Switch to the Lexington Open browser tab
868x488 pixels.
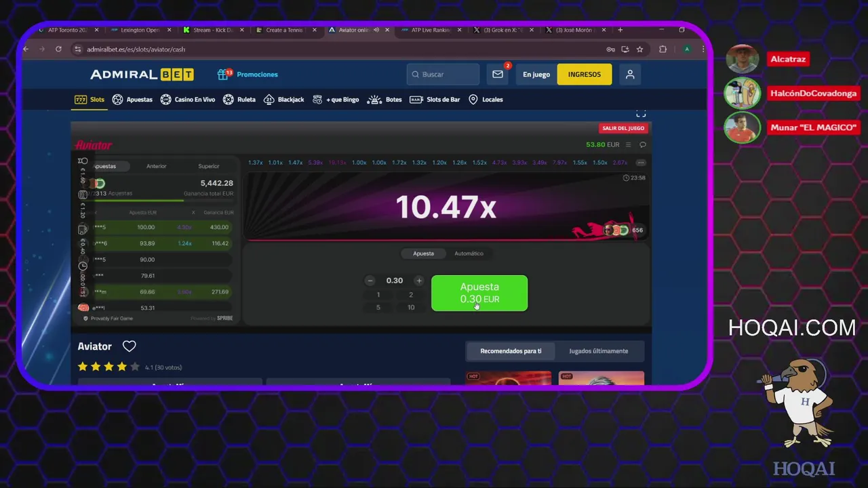pyautogui.click(x=140, y=30)
